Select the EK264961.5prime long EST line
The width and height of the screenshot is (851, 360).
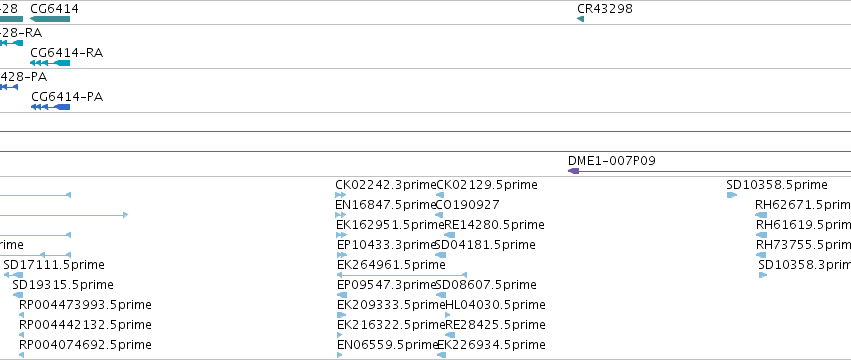coord(402,275)
